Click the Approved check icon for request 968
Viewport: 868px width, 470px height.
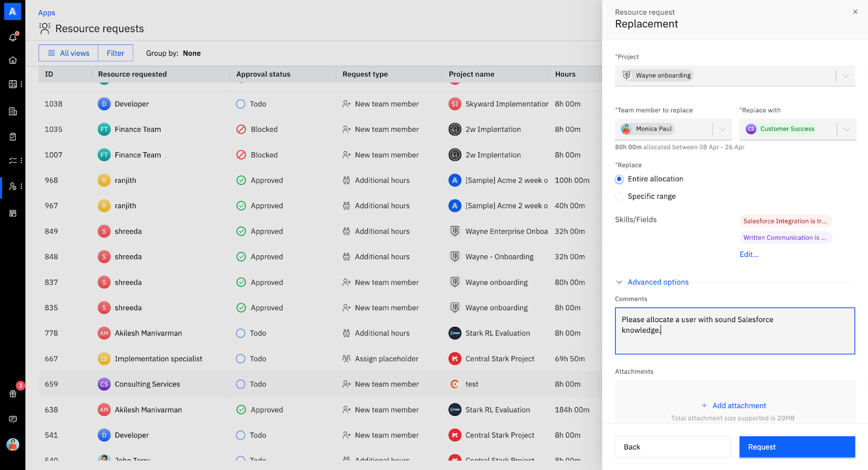[241, 180]
